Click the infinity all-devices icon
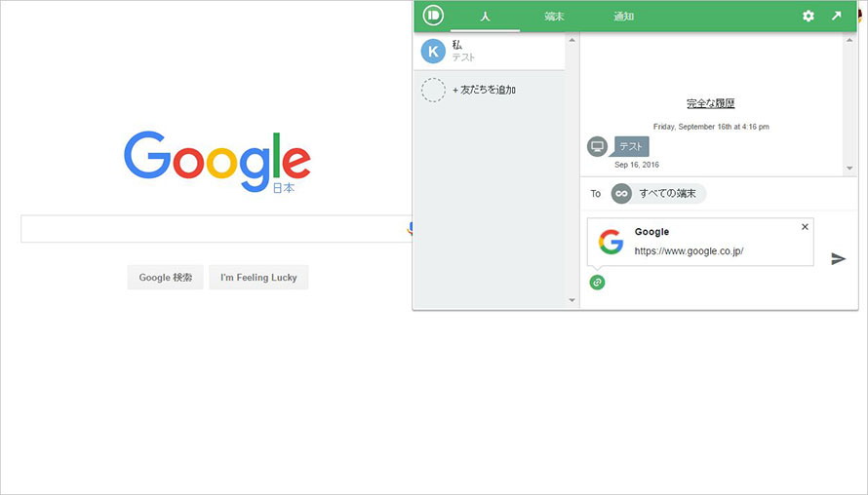 [x=621, y=194]
